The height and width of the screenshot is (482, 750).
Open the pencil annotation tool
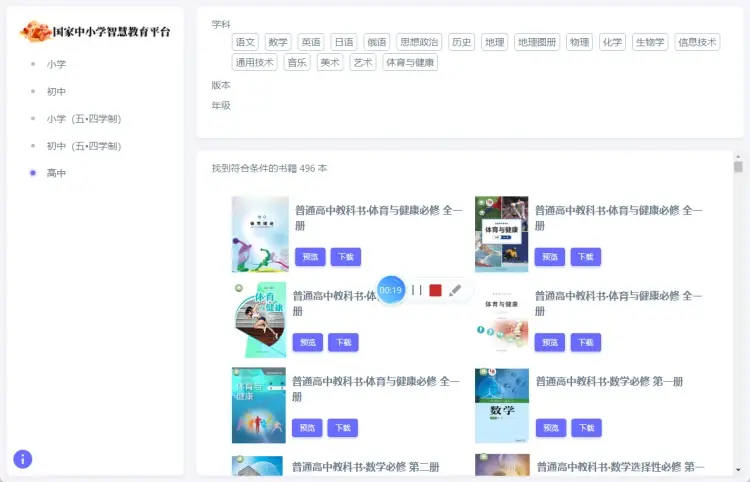point(455,290)
